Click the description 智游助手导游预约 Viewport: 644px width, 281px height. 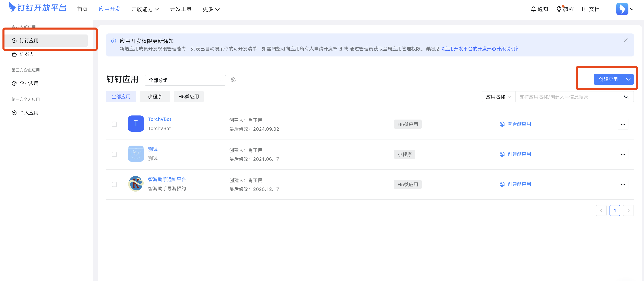pyautogui.click(x=167, y=189)
